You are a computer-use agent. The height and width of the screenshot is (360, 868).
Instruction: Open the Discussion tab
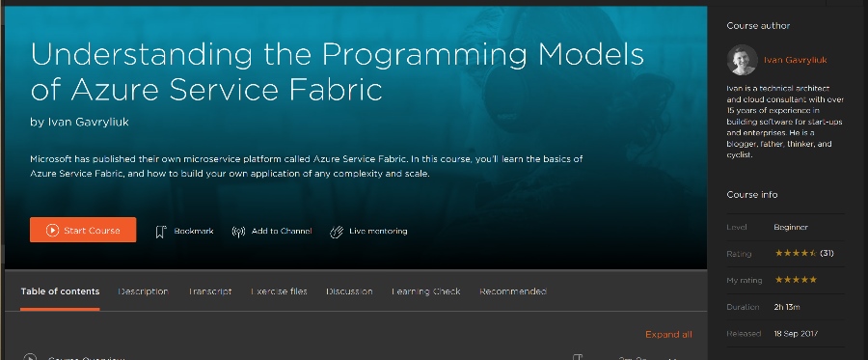[x=349, y=291]
